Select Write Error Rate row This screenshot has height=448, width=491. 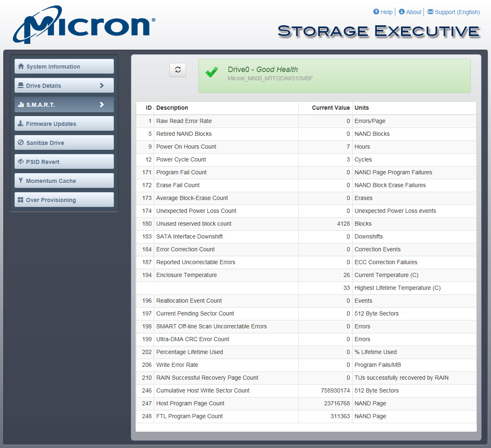(x=306, y=365)
